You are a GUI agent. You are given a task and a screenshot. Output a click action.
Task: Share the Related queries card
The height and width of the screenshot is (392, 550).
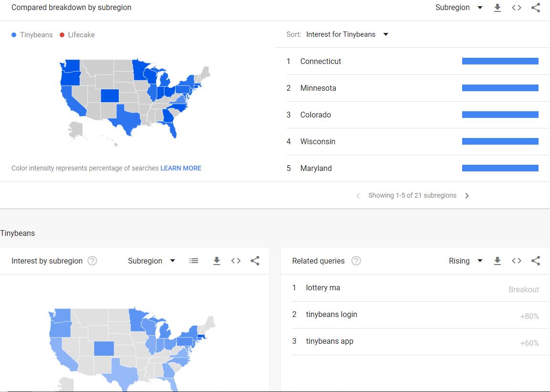coord(536,261)
